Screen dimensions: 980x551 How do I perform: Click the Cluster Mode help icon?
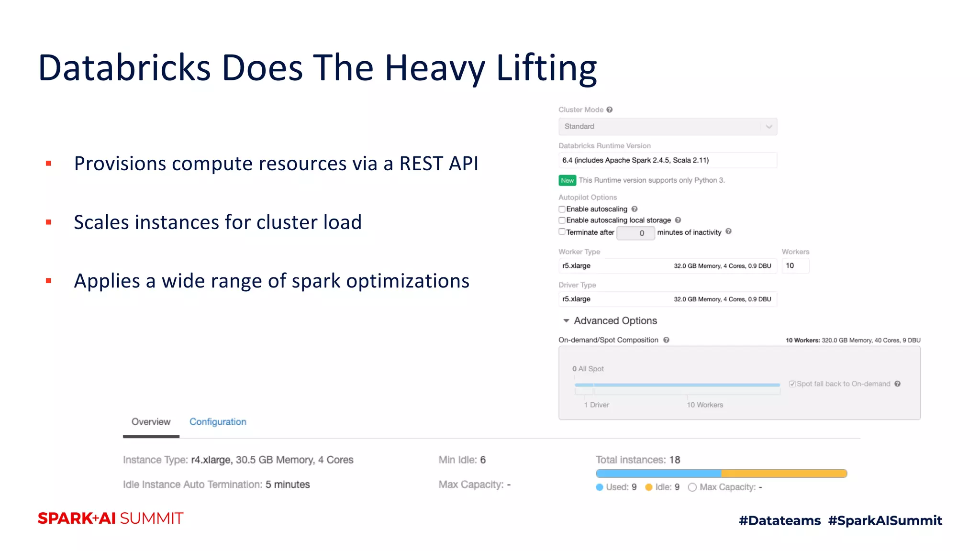tap(610, 110)
